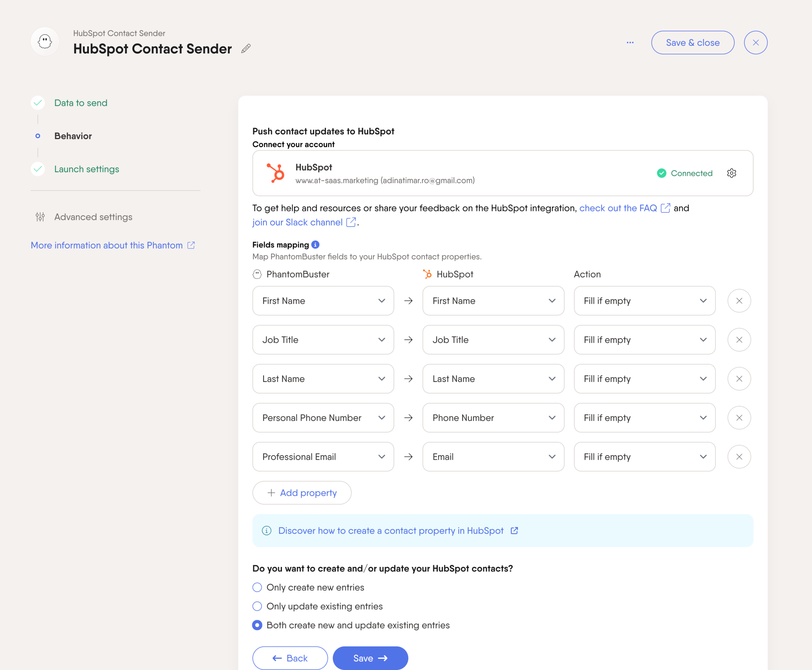Open the ellipsis options menu near Save & close
Viewport: 812px width, 670px height.
coord(630,42)
